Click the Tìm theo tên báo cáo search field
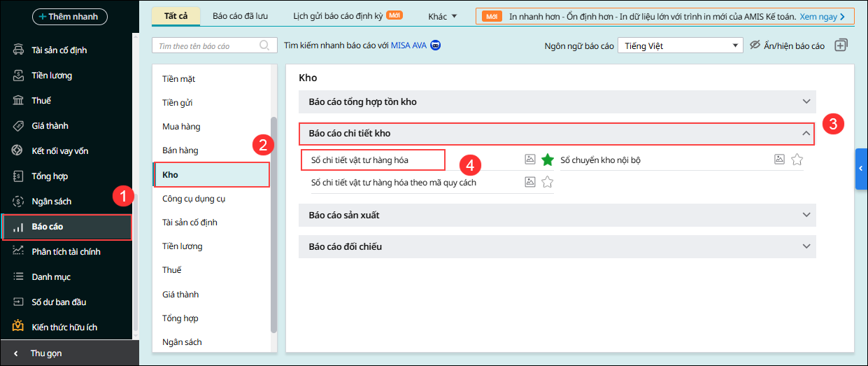This screenshot has width=868, height=366. [x=206, y=45]
